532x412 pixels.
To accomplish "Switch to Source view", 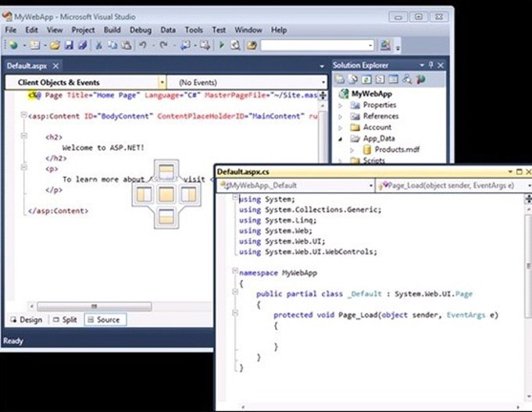I will (105, 319).
